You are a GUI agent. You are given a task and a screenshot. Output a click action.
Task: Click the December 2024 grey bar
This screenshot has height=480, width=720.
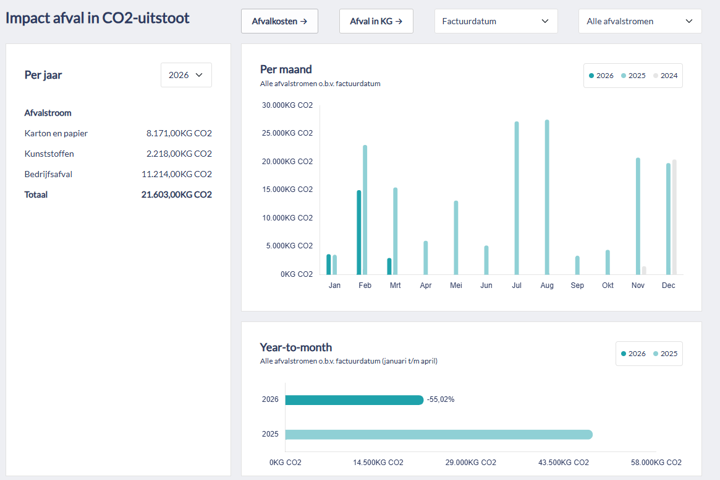point(674,217)
